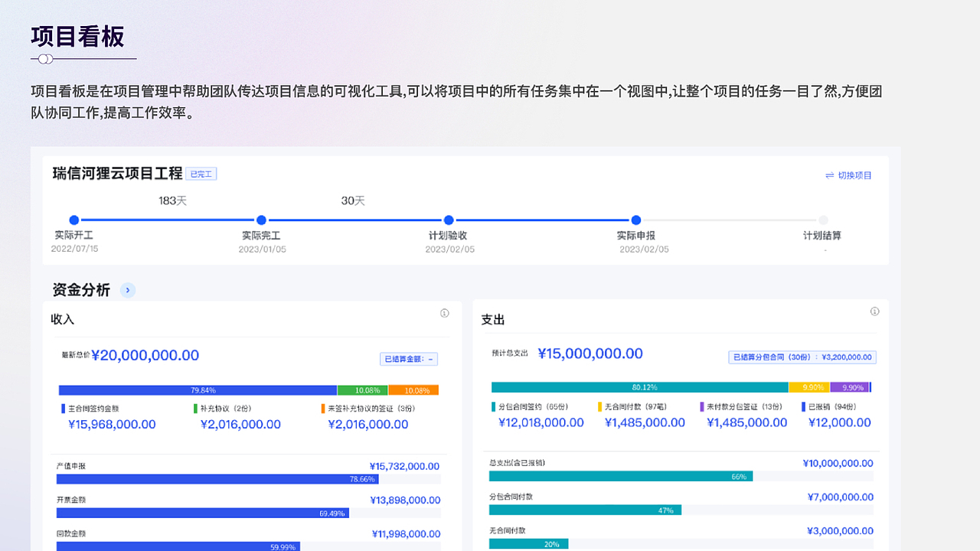Click the 切换项目 switch project link
Image resolution: width=980 pixels, height=551 pixels.
pyautogui.click(x=848, y=175)
